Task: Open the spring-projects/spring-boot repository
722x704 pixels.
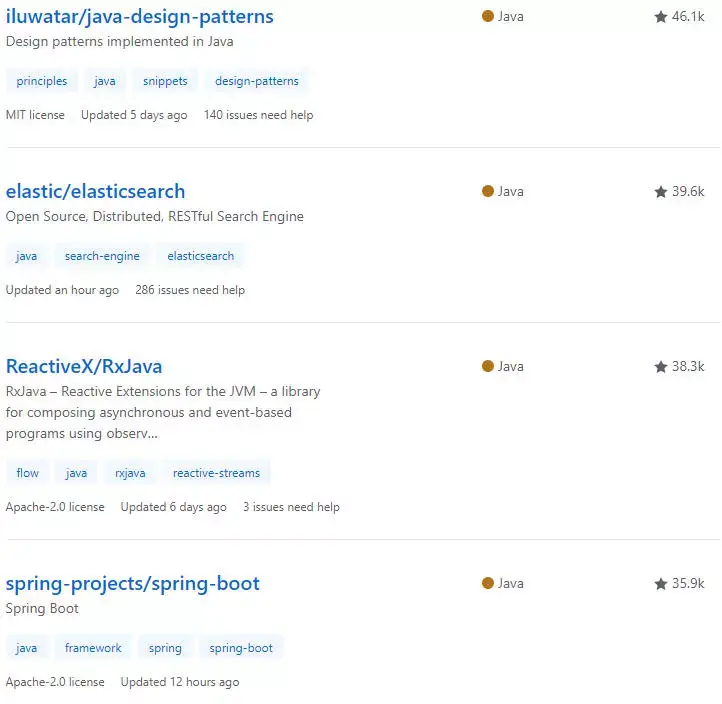Action: (x=133, y=583)
